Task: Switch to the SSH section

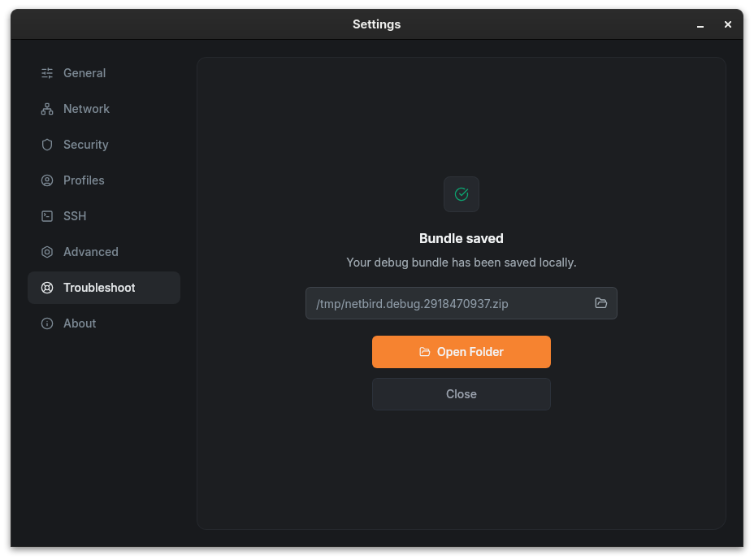Action: pyautogui.click(x=104, y=216)
